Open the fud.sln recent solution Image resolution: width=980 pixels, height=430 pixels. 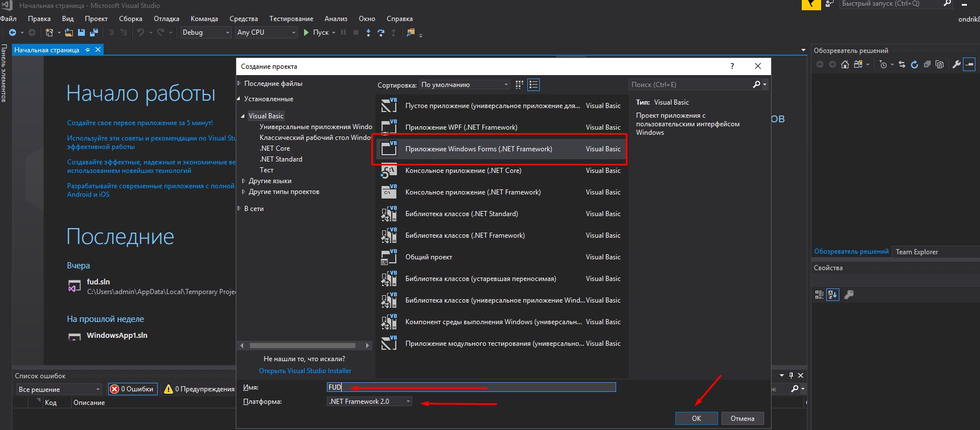point(99,282)
